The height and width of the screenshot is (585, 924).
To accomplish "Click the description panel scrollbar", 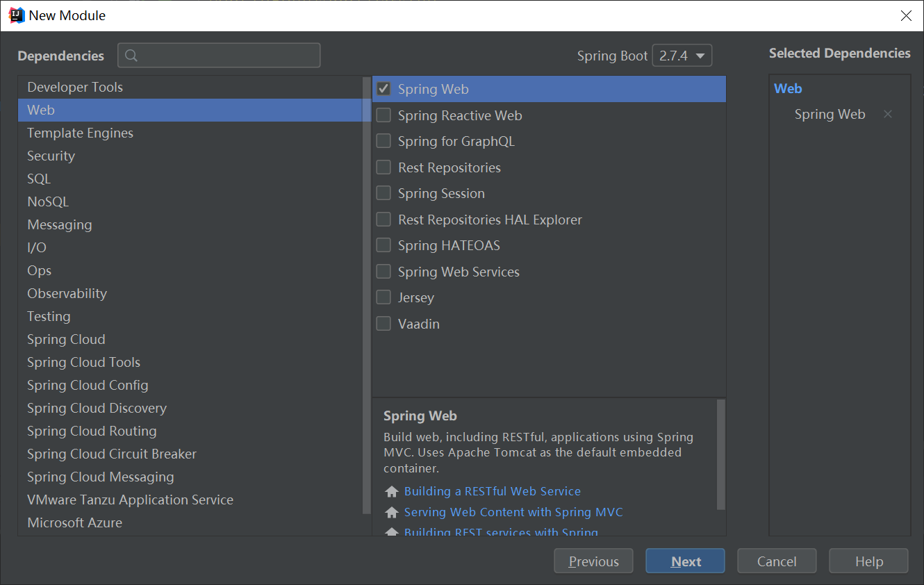I will 720,454.
